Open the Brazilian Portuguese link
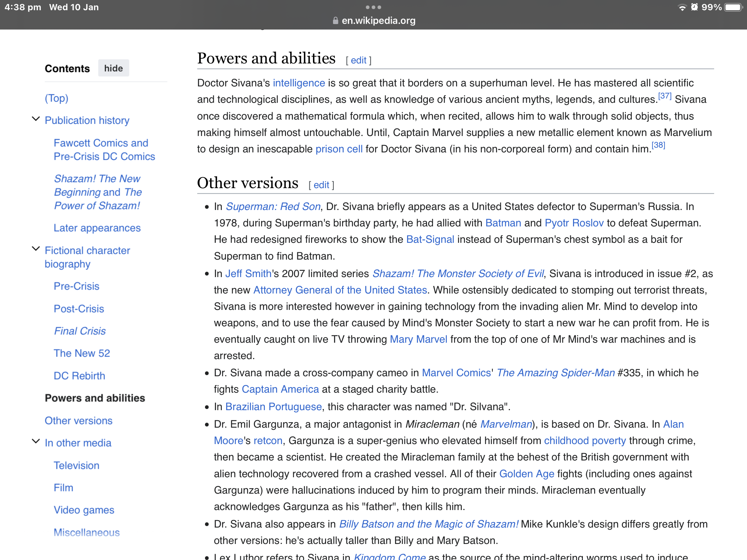 [x=273, y=407]
